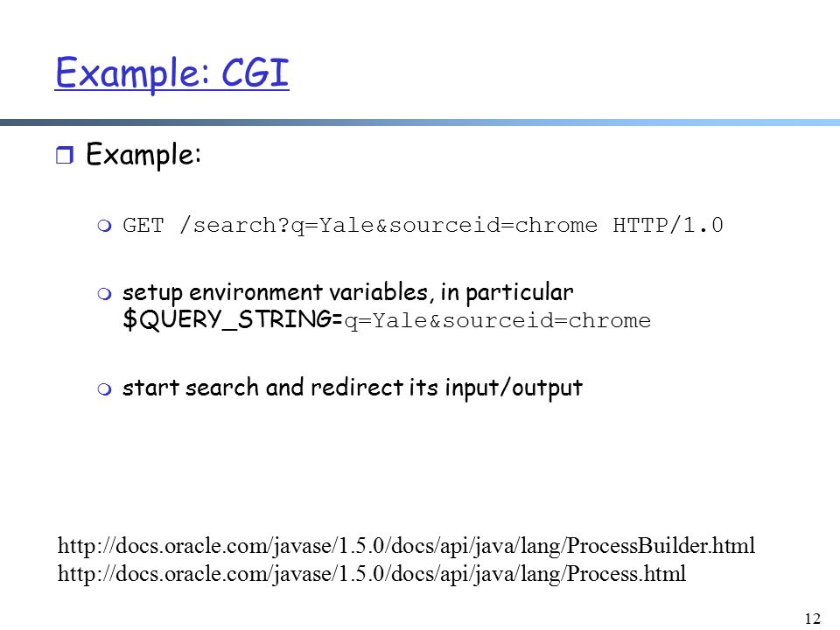Click 'setup environment variables, in particular' text
840x630 pixels.
[347, 293]
